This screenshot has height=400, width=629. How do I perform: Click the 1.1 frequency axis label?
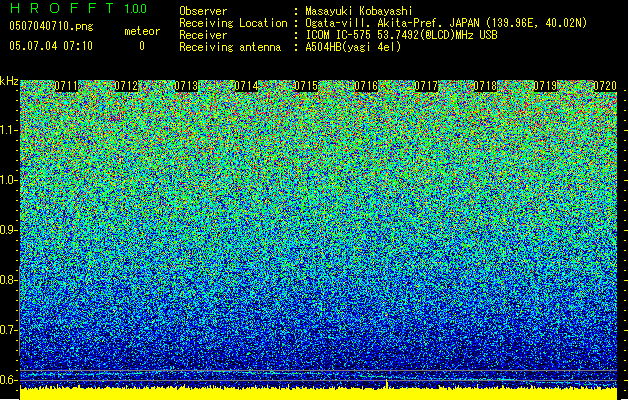(9, 130)
